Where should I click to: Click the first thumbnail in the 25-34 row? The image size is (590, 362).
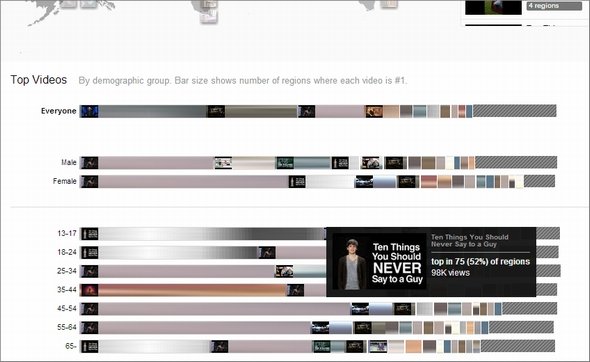(90, 271)
